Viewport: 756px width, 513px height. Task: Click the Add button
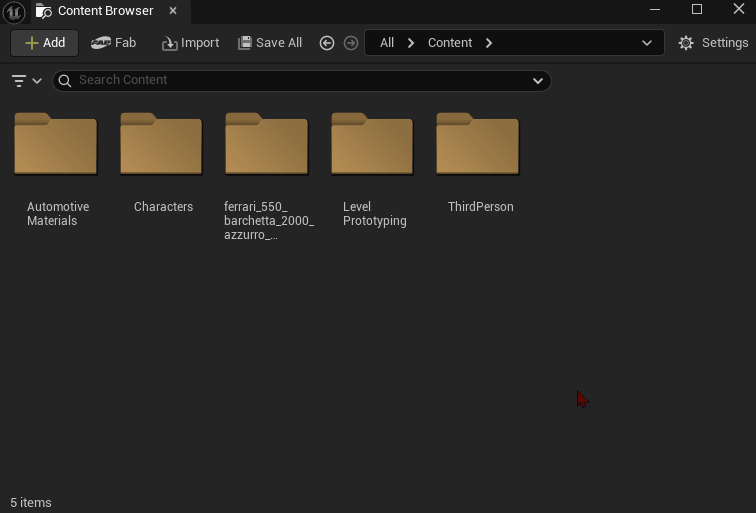[44, 43]
